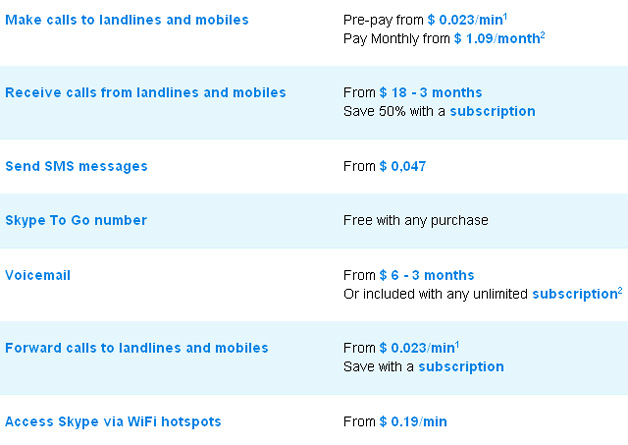
Task: Open the unlimited subscription link in the Voicemail row
Action: [x=573, y=293]
